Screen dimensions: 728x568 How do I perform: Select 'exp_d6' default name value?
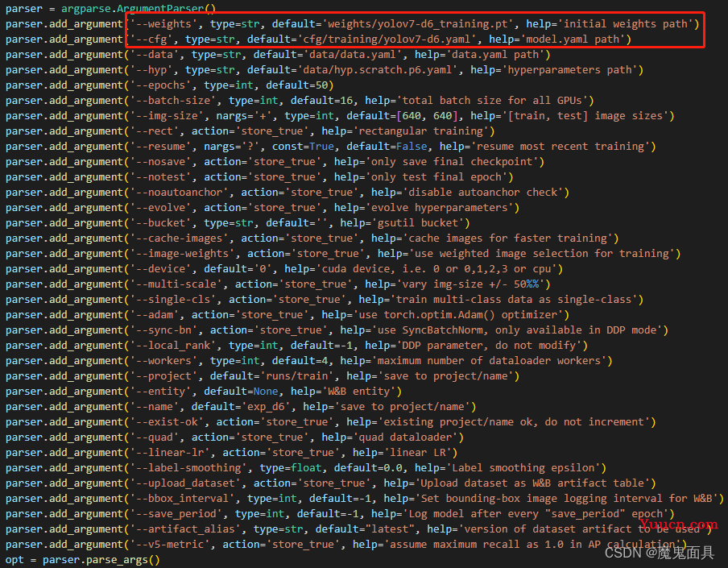coord(266,408)
